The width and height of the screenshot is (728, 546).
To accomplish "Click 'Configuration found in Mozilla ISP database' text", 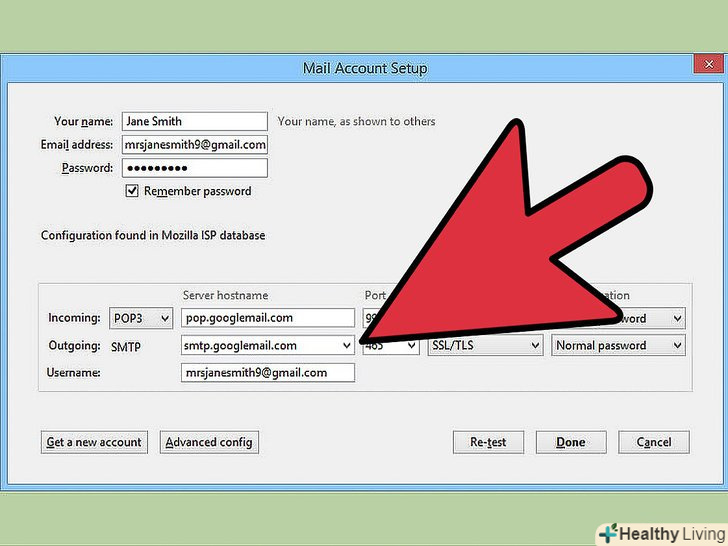I will coord(153,235).
